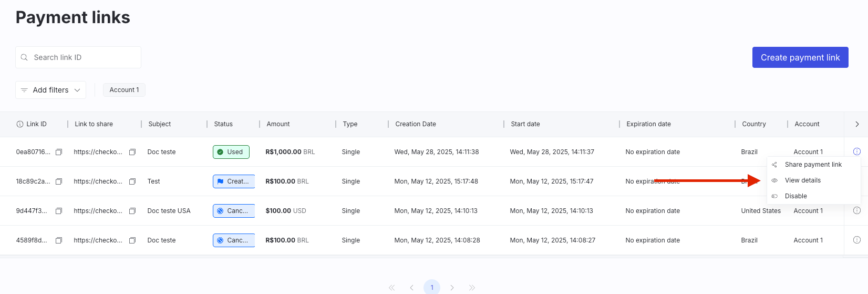The image size is (868, 294).
Task: Copy the 4589f8d link ID
Action: pyautogui.click(x=59, y=240)
